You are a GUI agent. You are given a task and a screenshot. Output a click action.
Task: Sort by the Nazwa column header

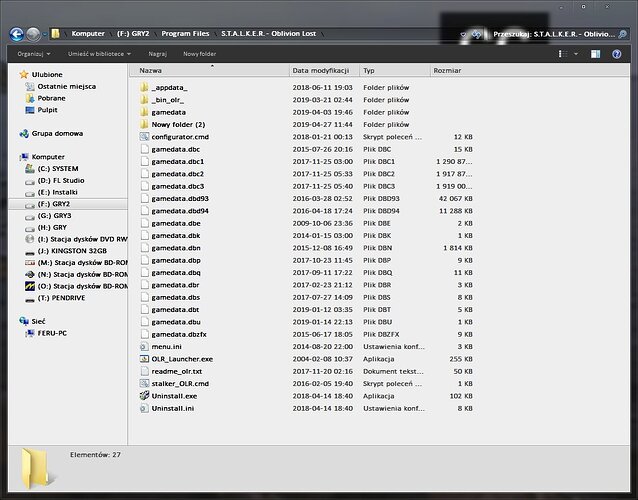tap(209, 70)
